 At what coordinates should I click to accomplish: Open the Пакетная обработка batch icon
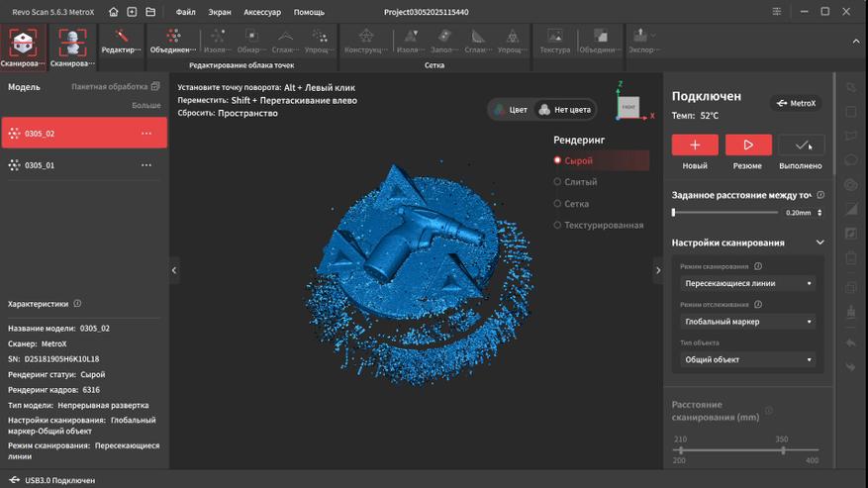[155, 87]
